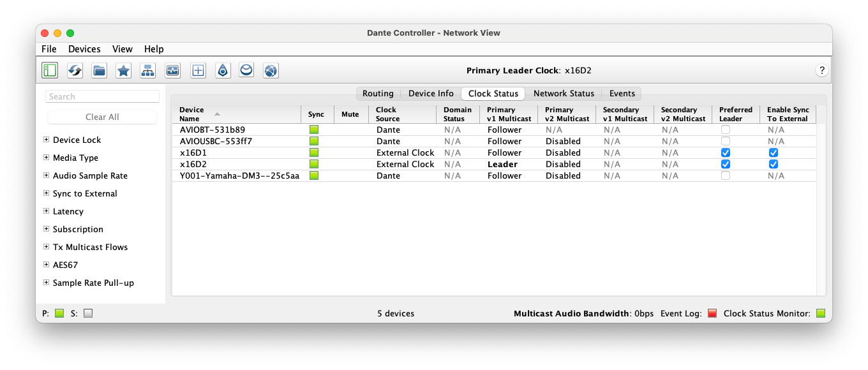The image size is (868, 370).
Task: Open the signal monitor toolbar icon
Action: pyautogui.click(x=172, y=70)
